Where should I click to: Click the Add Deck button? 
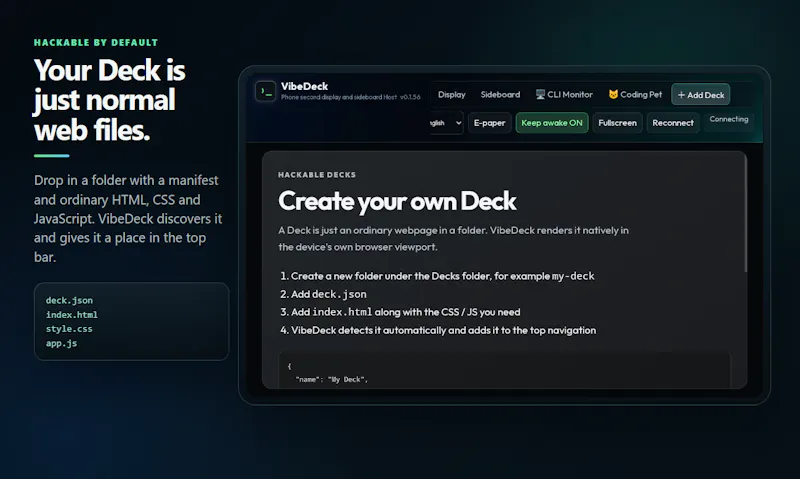pyautogui.click(x=701, y=94)
